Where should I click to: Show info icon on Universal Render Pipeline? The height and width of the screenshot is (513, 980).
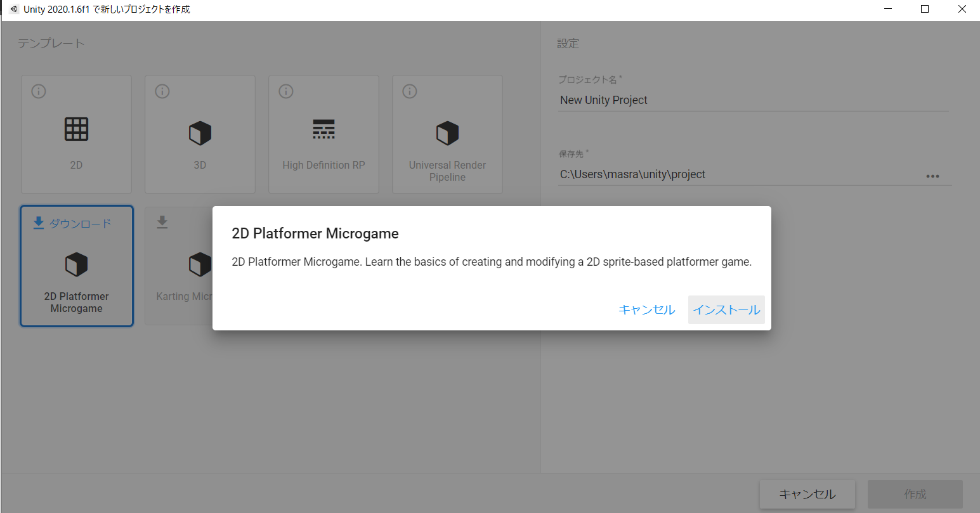410,91
